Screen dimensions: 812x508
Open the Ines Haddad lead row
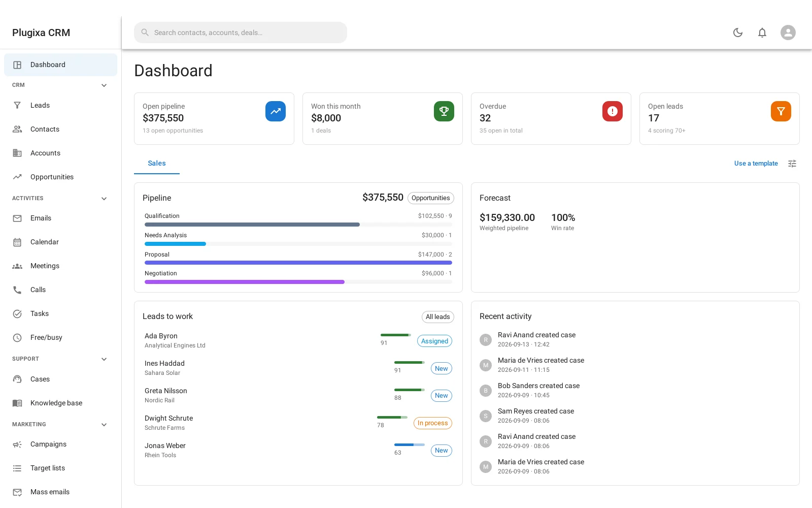click(298, 368)
